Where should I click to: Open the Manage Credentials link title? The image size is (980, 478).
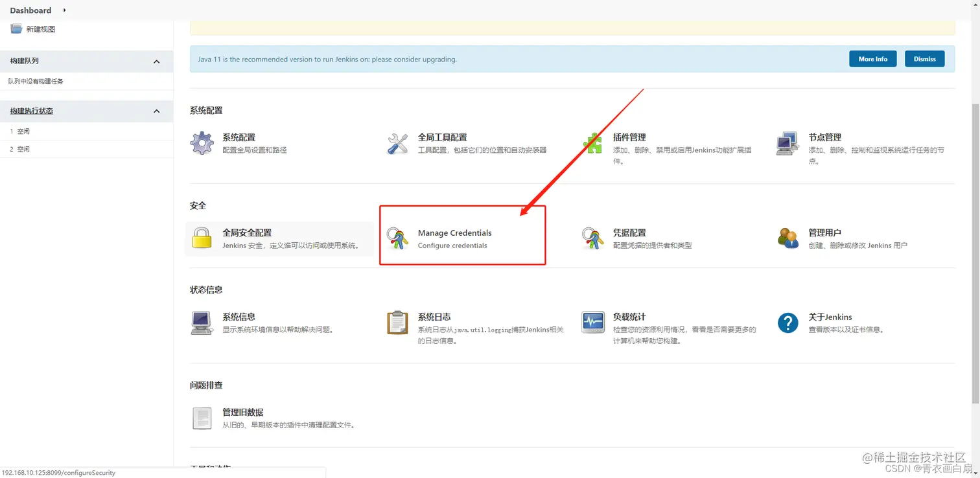tap(454, 233)
